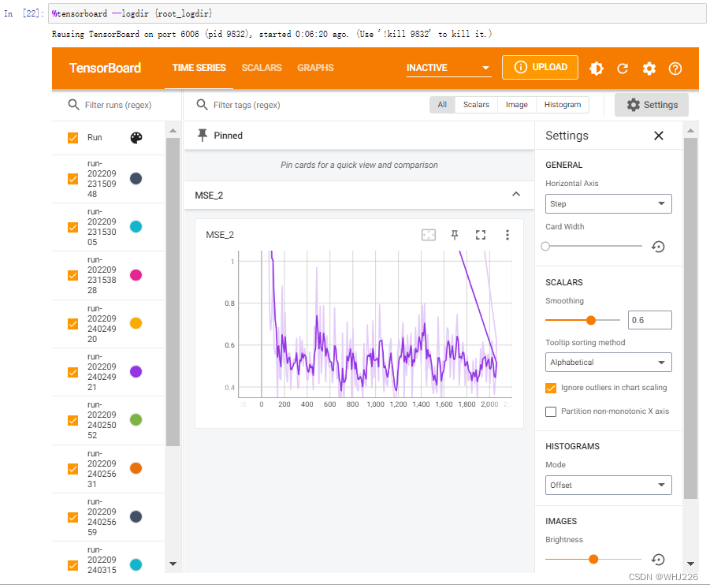Viewport: 710px width, 588px height.
Task: Uncheck run-20220924025052 checkbox
Action: (x=72, y=420)
